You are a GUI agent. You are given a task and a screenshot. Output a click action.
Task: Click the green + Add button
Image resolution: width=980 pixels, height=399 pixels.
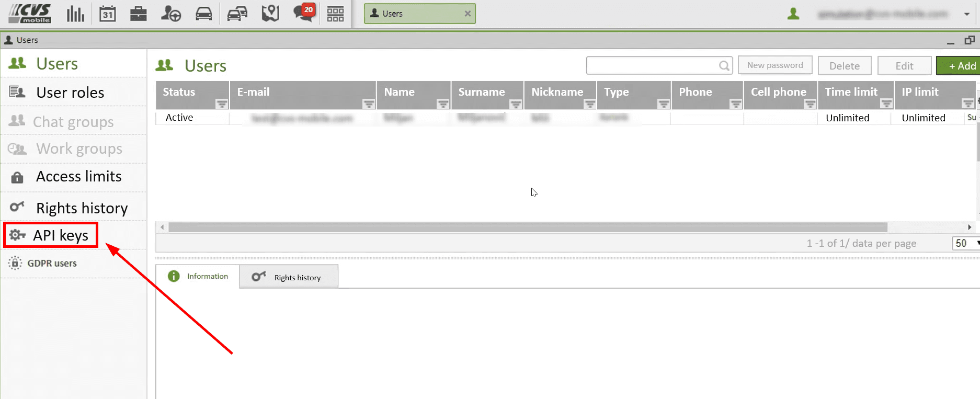tap(959, 66)
